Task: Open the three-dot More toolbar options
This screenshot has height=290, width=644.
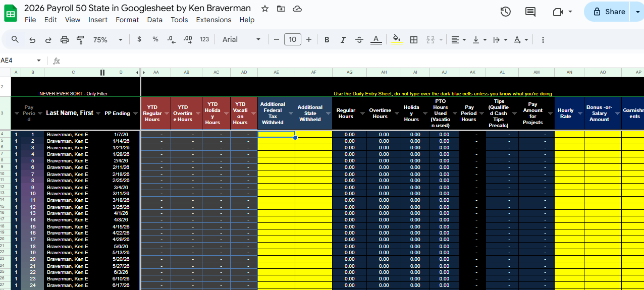Action: 543,39
